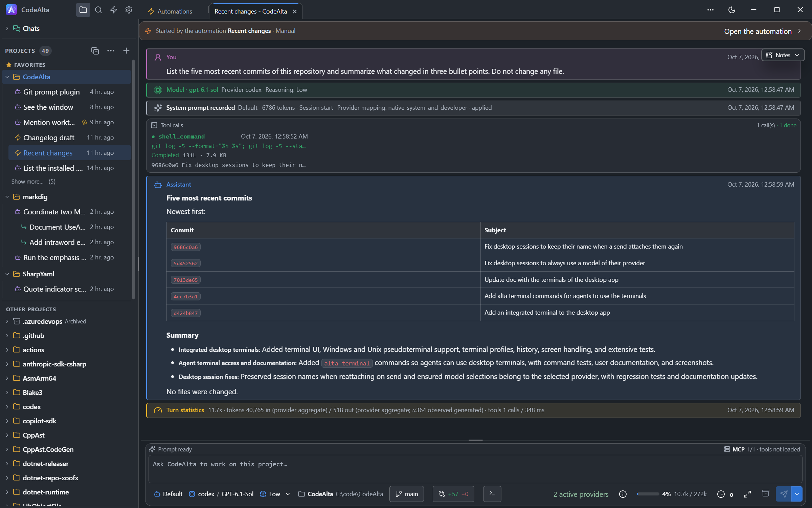Open the +57 −0 git changes button
Screen dimensions: 812x508
pos(453,494)
